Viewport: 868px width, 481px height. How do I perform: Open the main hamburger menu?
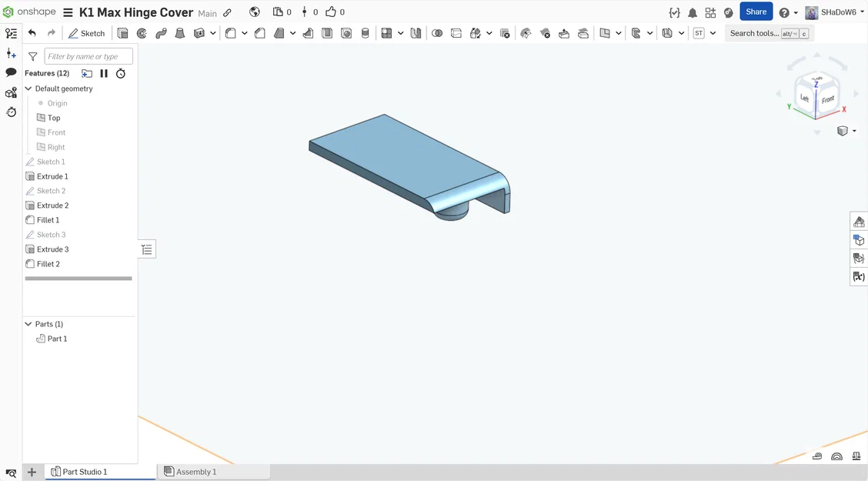[68, 12]
